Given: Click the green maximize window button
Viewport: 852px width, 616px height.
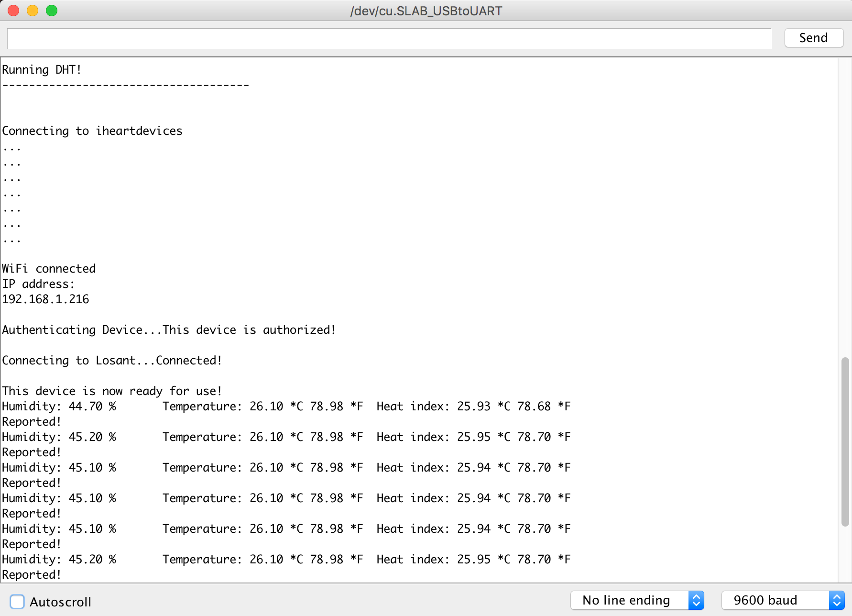Looking at the screenshot, I should pyautogui.click(x=52, y=11).
